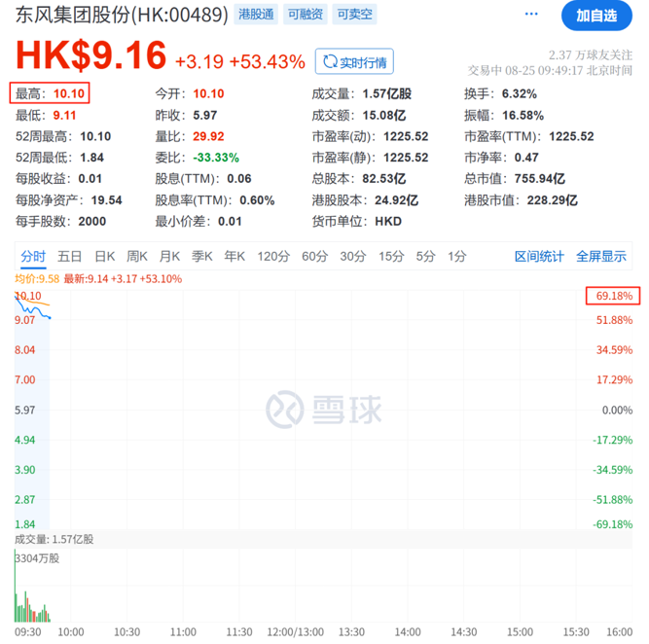Click the 港股市值 value 228.29亿
Viewport: 649px width, 644px height.
(x=552, y=200)
